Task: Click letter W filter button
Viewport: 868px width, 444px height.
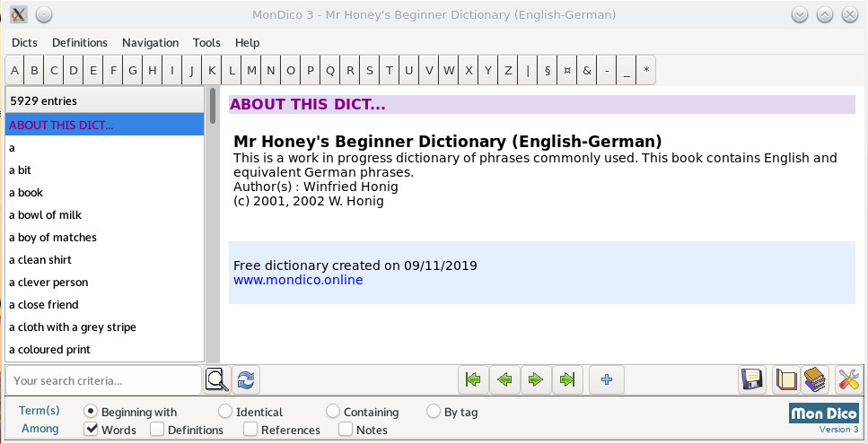Action: click(449, 70)
